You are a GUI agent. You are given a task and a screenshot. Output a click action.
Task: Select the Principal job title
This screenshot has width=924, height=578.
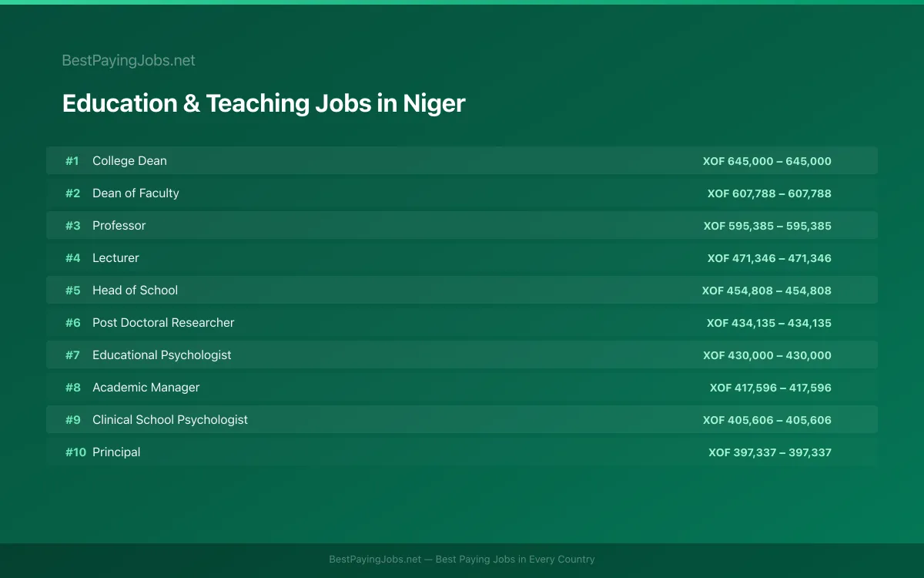[x=116, y=452]
